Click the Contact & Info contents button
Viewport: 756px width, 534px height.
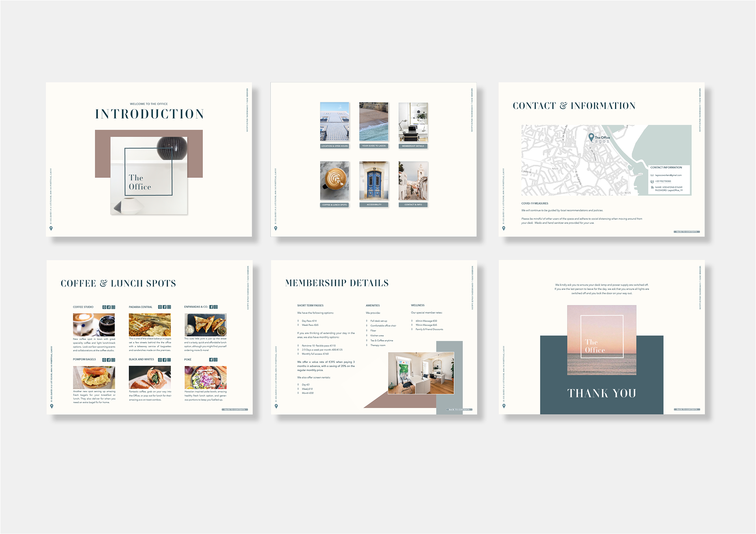coord(413,205)
